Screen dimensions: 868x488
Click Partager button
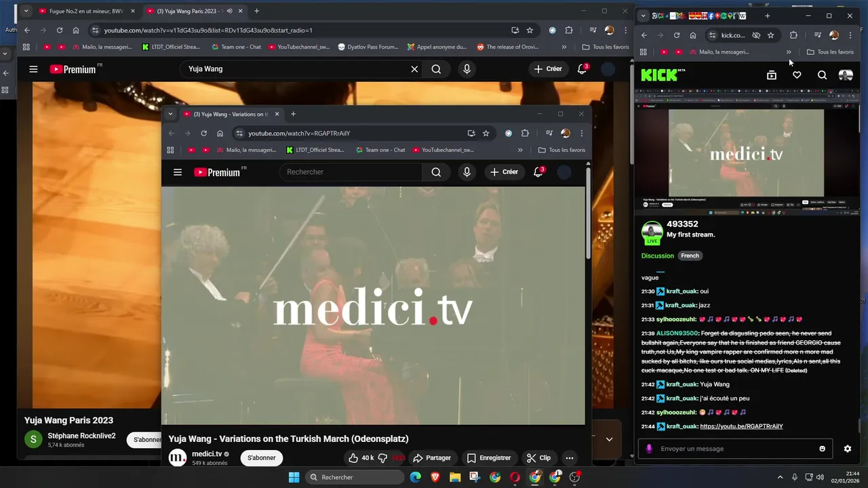[432, 458]
